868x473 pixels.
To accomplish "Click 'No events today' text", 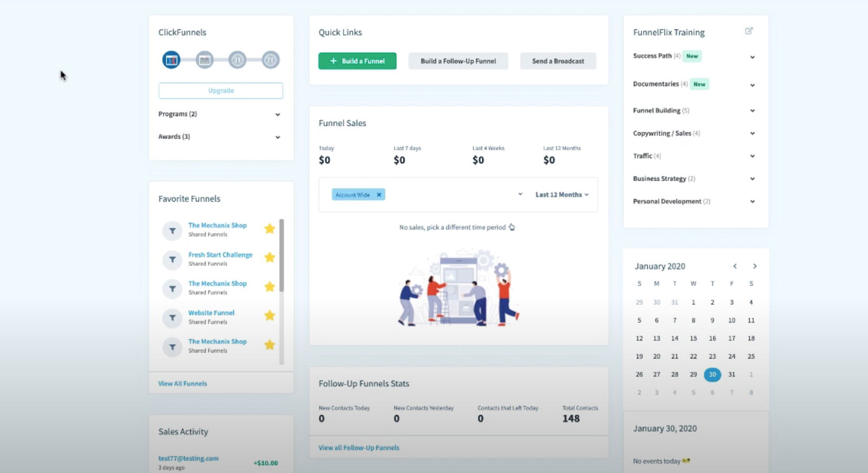I will [656, 461].
